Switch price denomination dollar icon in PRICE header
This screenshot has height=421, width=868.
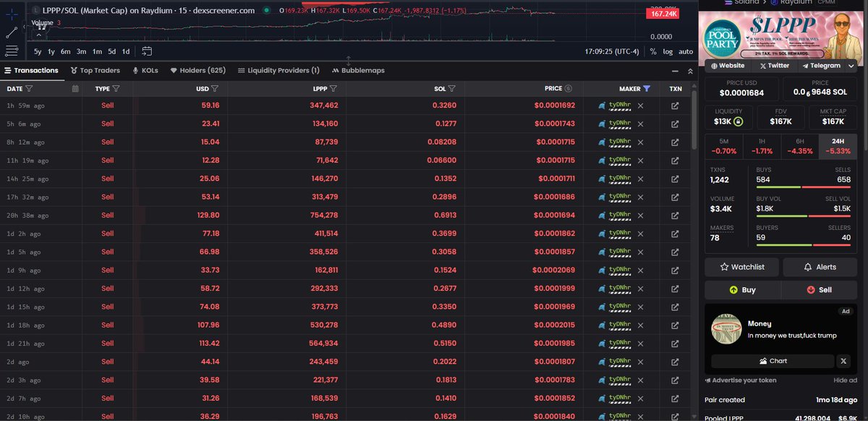coord(569,89)
